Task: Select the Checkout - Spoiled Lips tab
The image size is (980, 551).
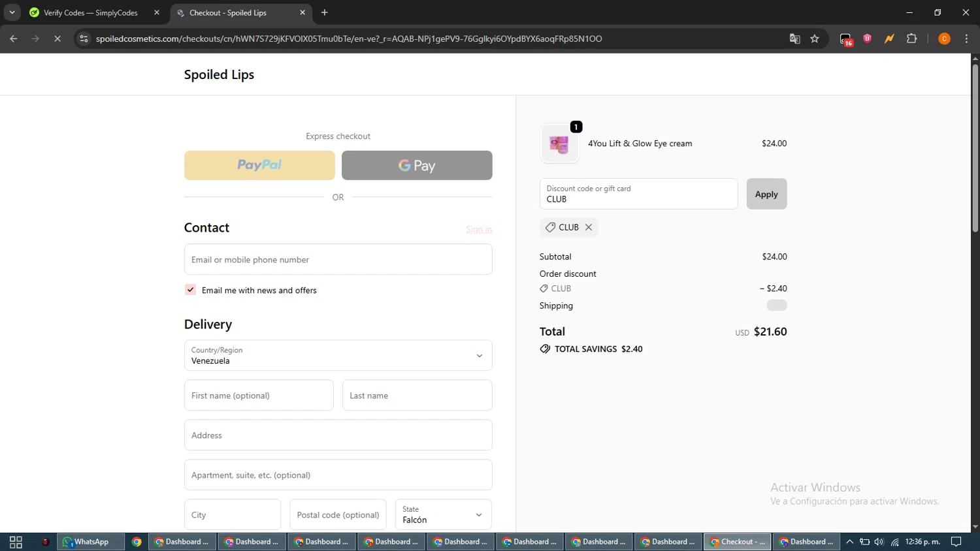Action: [x=240, y=12]
